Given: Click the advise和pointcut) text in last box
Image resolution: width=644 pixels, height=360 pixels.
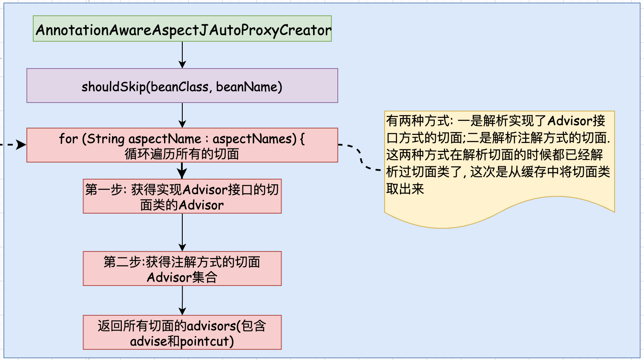Looking at the screenshot, I should click(x=182, y=341).
